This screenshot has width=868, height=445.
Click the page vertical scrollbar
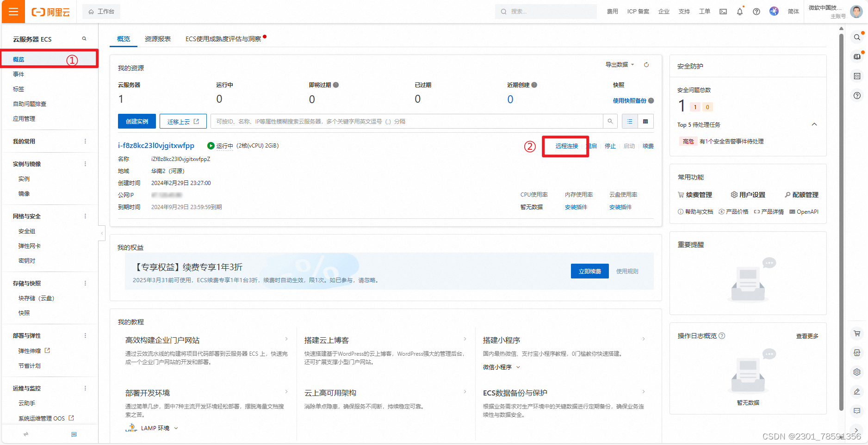click(x=841, y=222)
